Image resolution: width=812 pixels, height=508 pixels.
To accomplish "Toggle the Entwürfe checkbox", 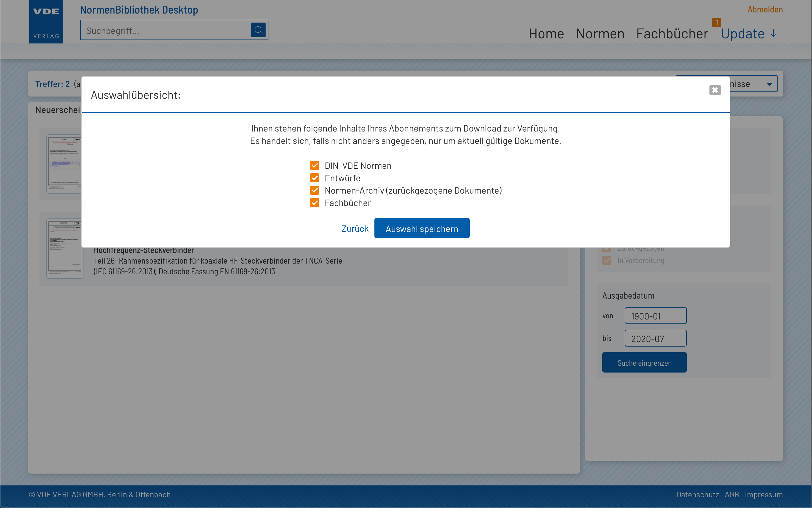I will point(314,178).
